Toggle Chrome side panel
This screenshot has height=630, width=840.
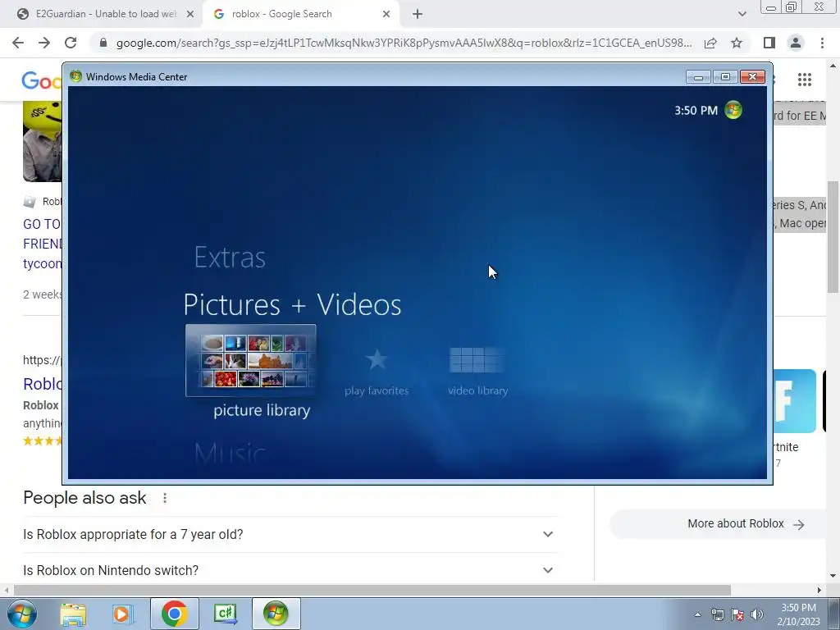[769, 43]
